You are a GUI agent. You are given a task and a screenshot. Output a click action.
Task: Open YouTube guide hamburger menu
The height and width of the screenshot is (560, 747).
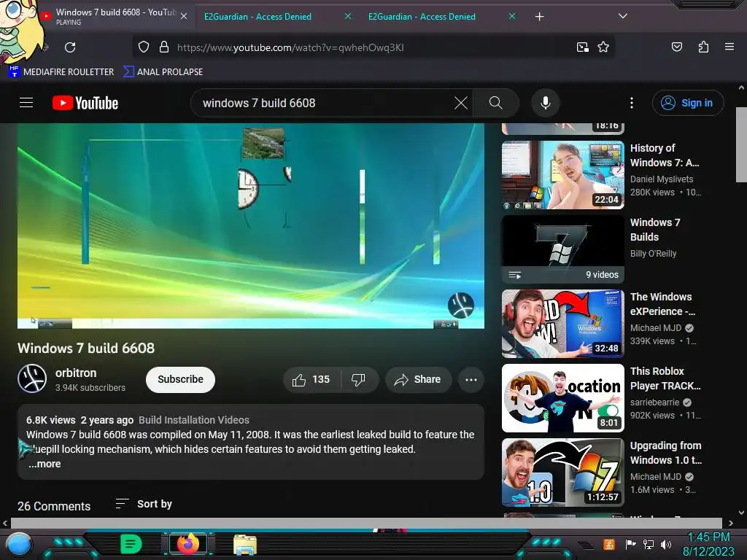tap(26, 103)
